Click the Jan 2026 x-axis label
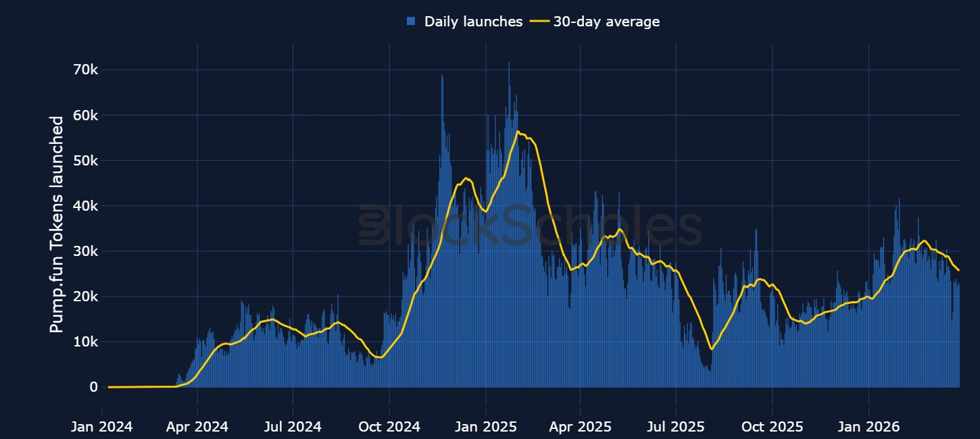Viewport: 980px width, 439px height. [869, 427]
